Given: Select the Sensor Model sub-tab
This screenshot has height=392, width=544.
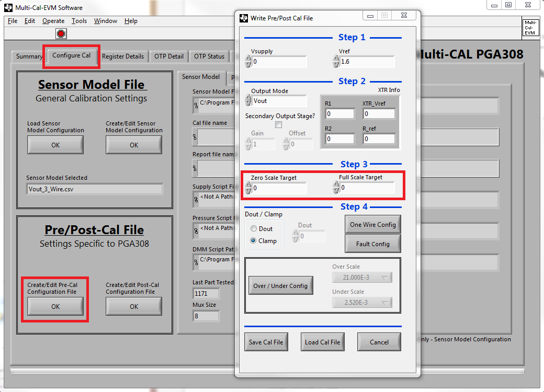Looking at the screenshot, I should coord(201,77).
